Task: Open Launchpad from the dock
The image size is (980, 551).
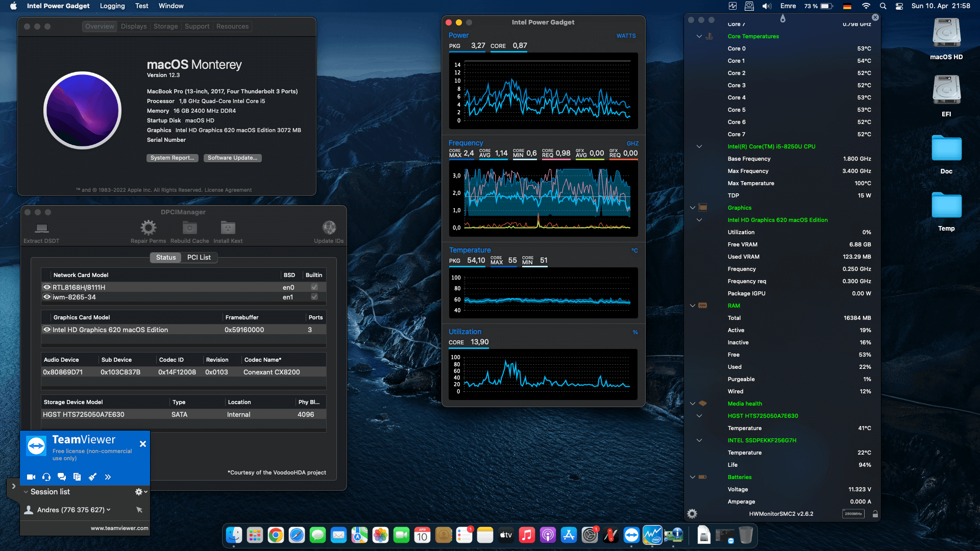Action: (x=255, y=535)
